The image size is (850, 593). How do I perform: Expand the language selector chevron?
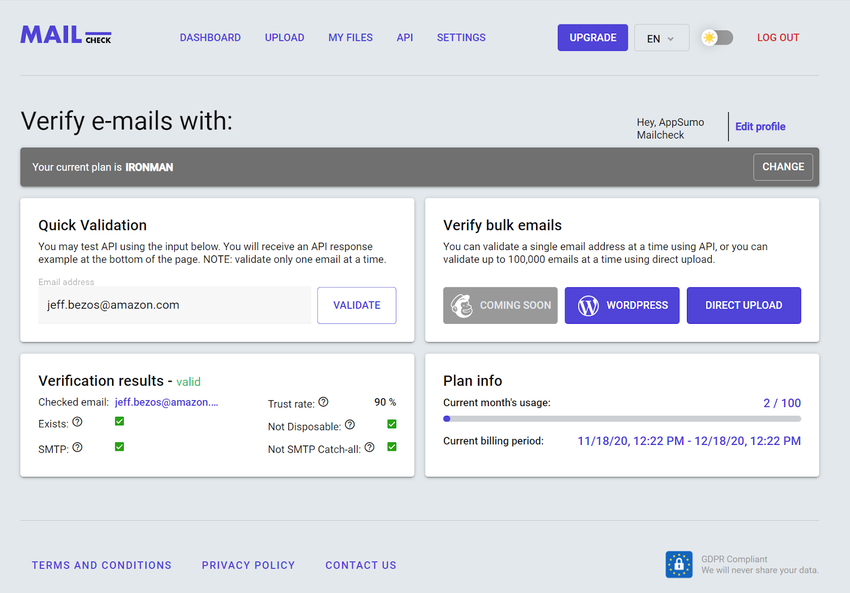tap(672, 38)
